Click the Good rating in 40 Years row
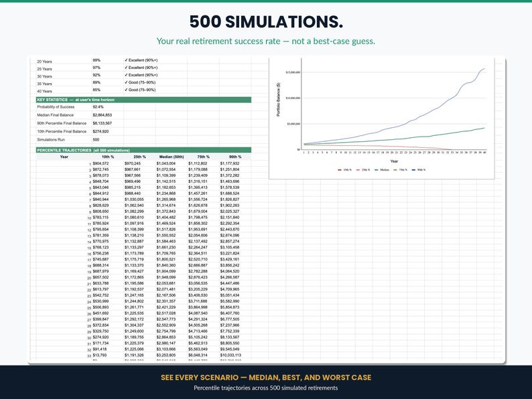The width and height of the screenshot is (532, 399). (x=140, y=90)
